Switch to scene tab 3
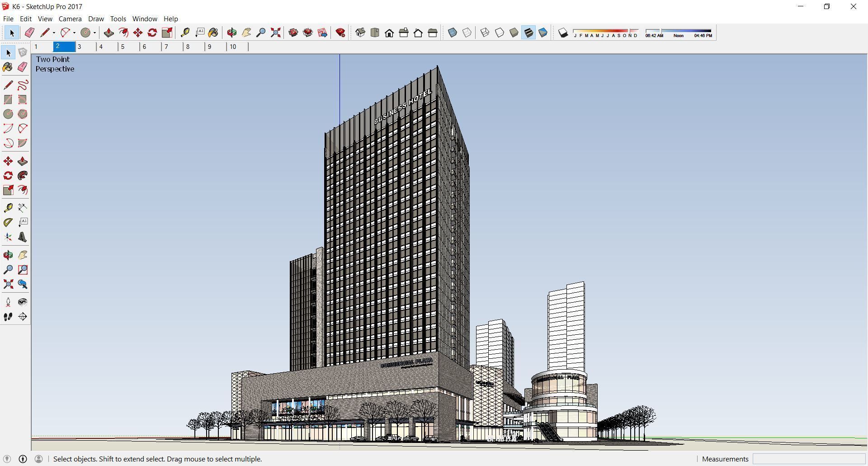868x466 pixels. (x=86, y=47)
